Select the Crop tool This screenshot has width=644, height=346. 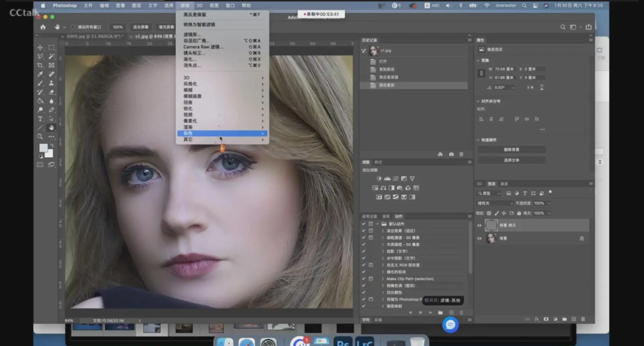(x=40, y=65)
